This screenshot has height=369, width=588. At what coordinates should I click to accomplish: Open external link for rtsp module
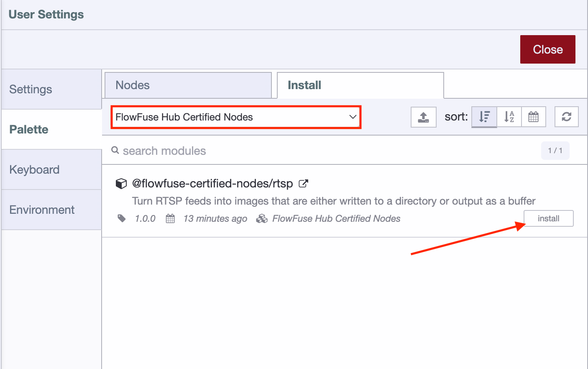304,184
